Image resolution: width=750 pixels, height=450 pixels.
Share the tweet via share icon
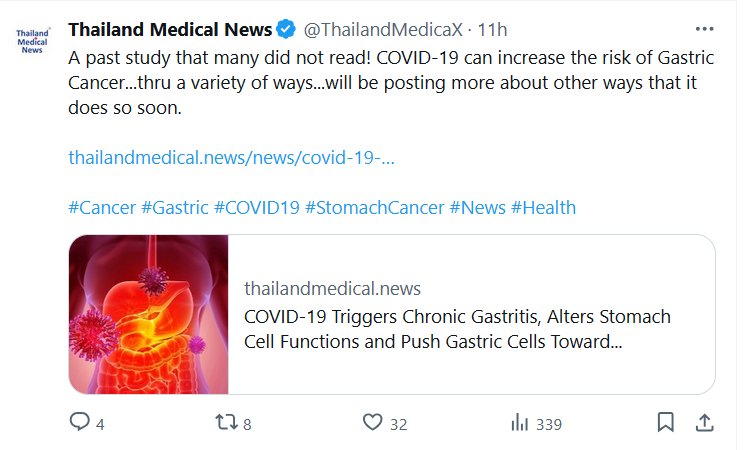pyautogui.click(x=704, y=423)
